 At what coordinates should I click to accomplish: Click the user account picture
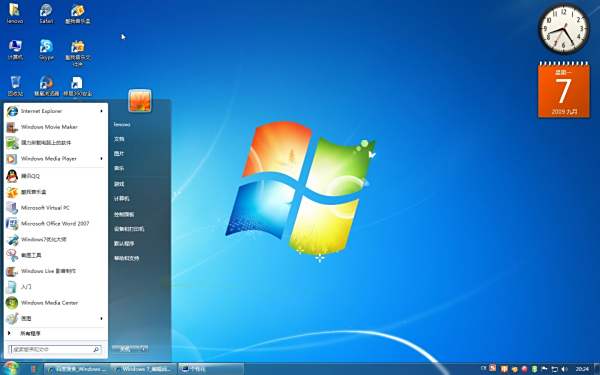click(x=140, y=101)
